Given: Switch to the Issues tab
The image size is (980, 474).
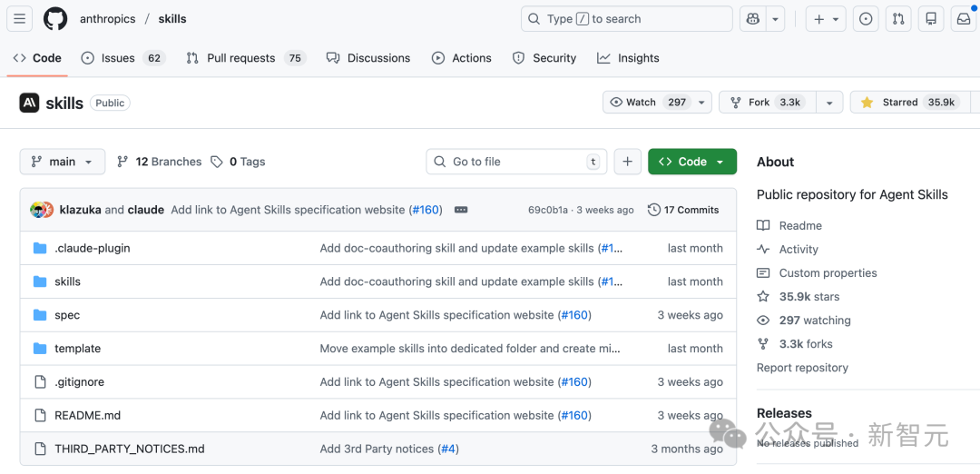Looking at the screenshot, I should click(123, 58).
